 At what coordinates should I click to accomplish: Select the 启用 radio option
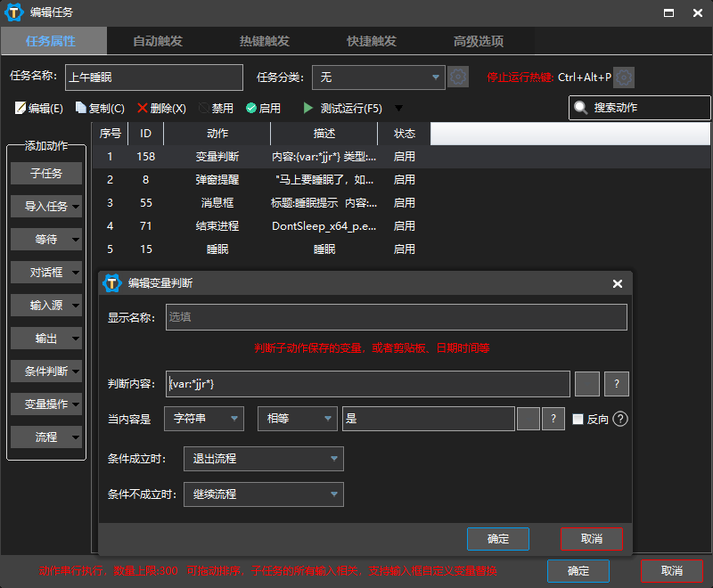(x=251, y=108)
